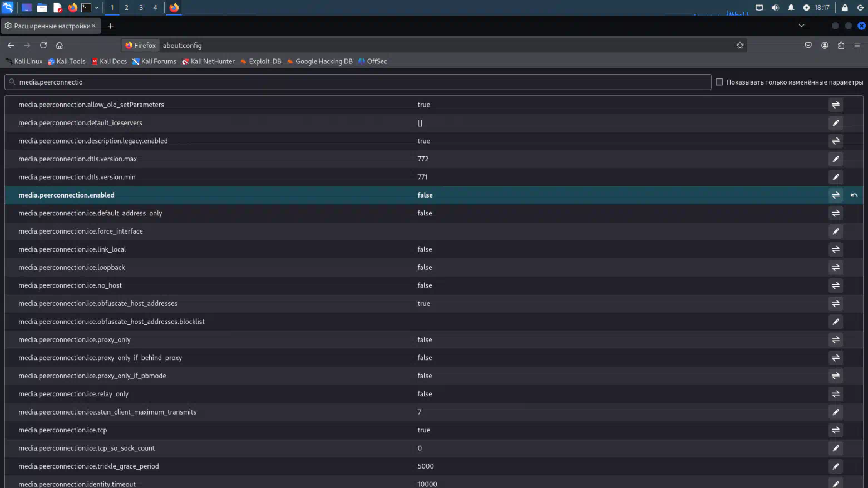868x488 pixels.
Task: Toggle media.peerconnection.allow_old_setParameters value
Action: pyautogui.click(x=835, y=105)
